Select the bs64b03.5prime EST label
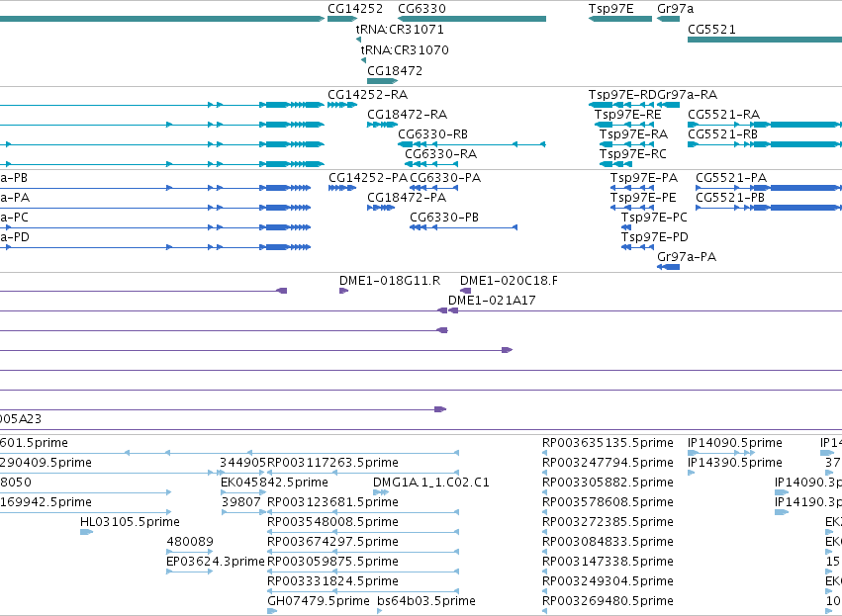This screenshot has height=616, width=842. [426, 602]
